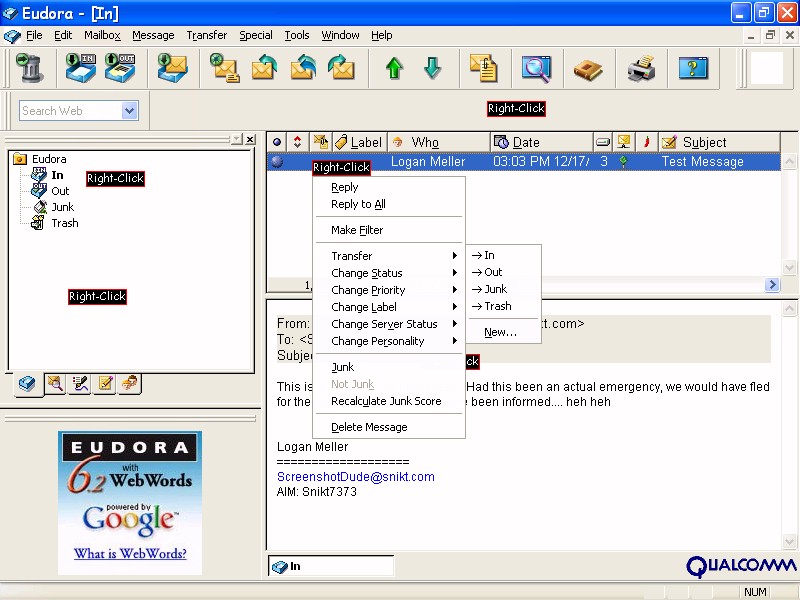Choose Reply in the context menu
This screenshot has width=800, height=600.
point(389,187)
